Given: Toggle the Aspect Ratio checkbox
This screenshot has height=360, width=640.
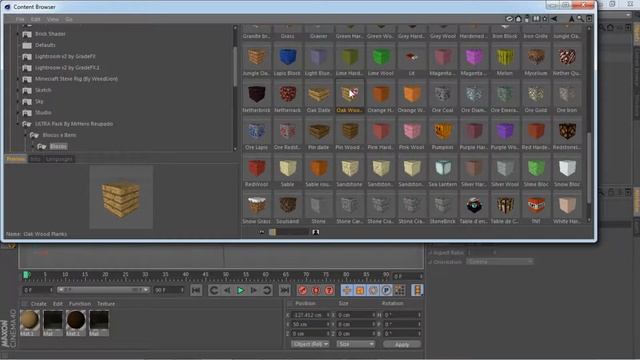Looking at the screenshot, I should (x=430, y=253).
